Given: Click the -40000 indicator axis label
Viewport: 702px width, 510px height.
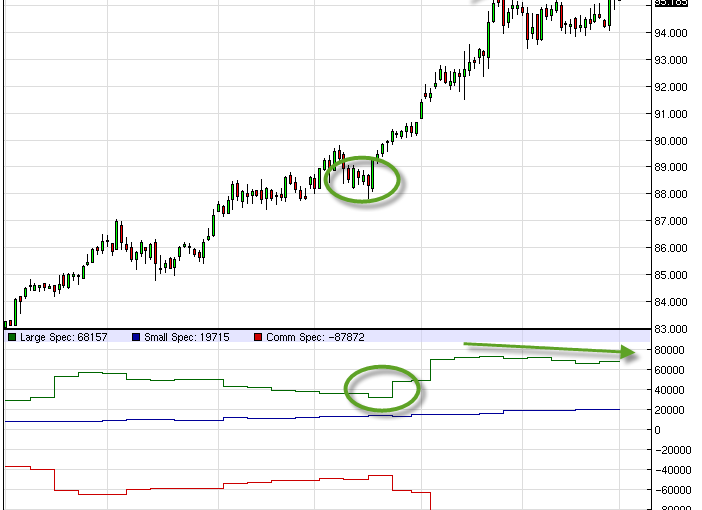Looking at the screenshot, I should pyautogui.click(x=671, y=470).
